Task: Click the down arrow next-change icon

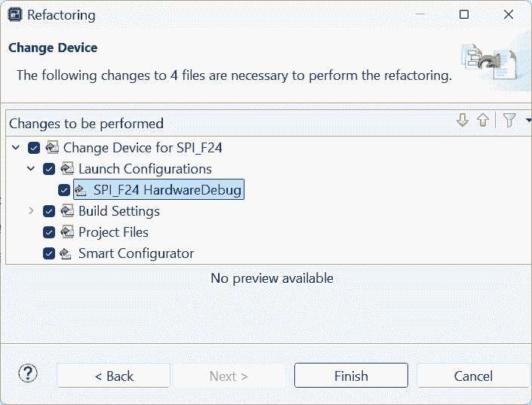Action: tap(463, 121)
